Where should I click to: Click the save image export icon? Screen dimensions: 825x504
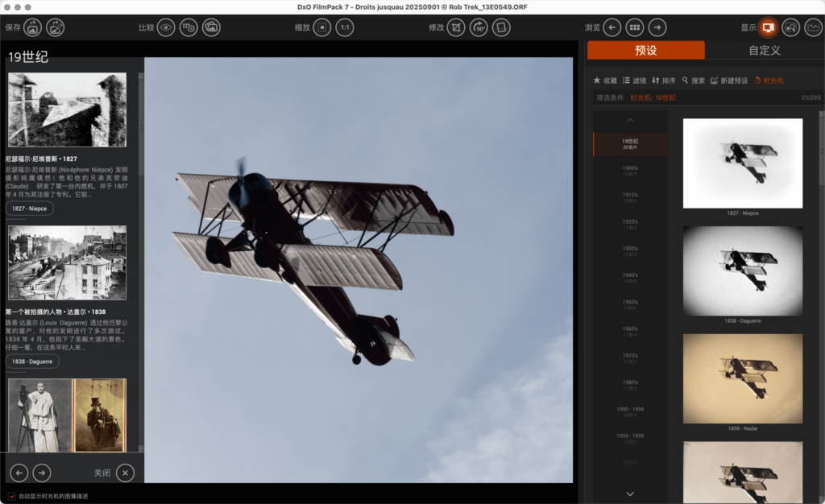coord(32,27)
